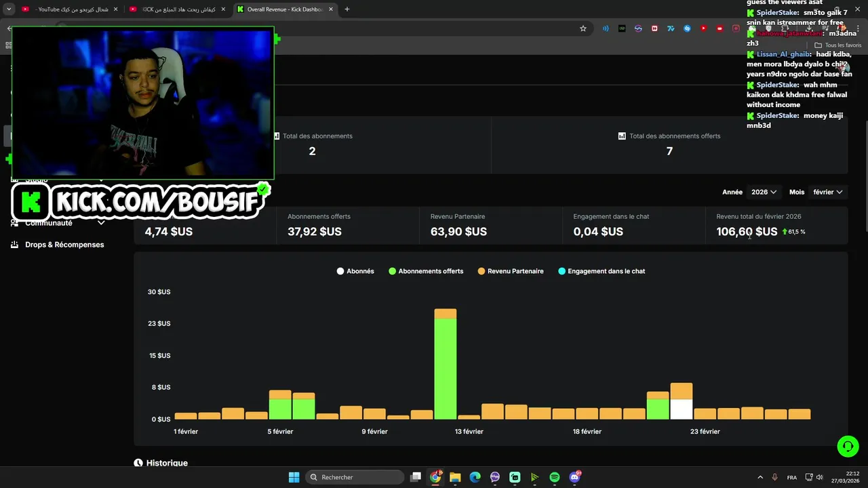The height and width of the screenshot is (488, 868).
Task: Click the 5 février axis label
Action: [280, 432]
